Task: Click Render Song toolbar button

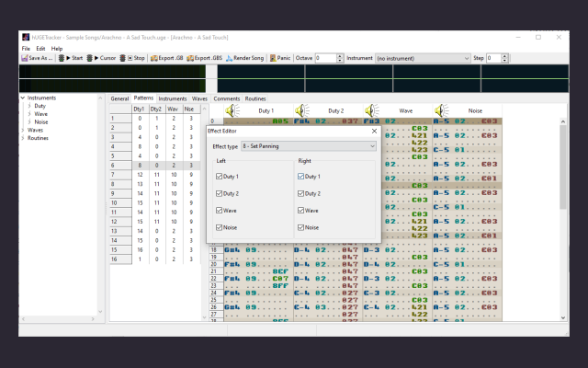Action: tap(245, 58)
